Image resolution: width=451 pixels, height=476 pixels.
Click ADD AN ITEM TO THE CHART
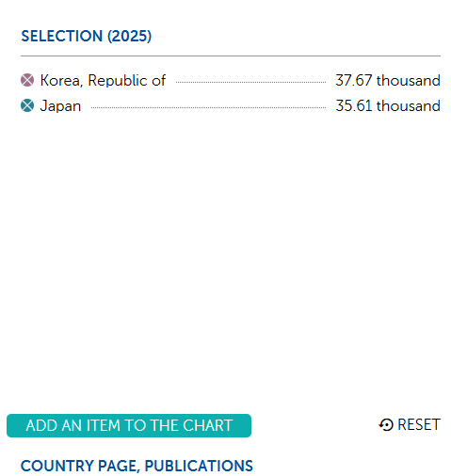pos(129,425)
